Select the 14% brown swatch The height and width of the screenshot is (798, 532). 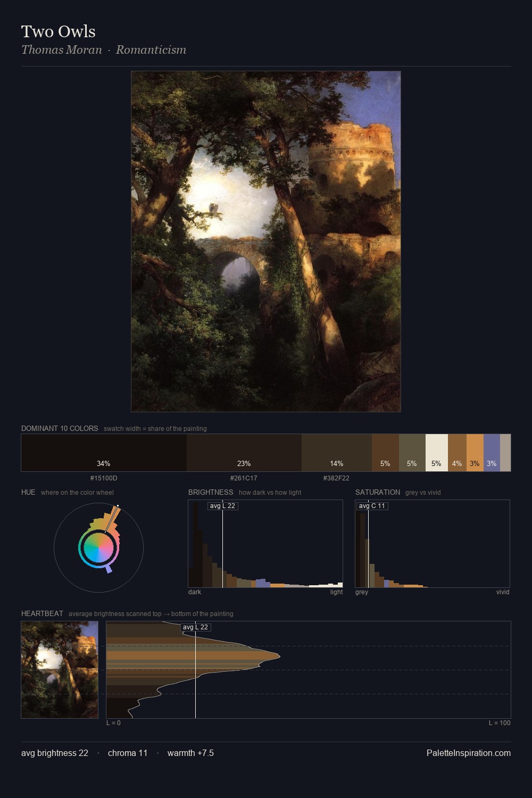336,453
